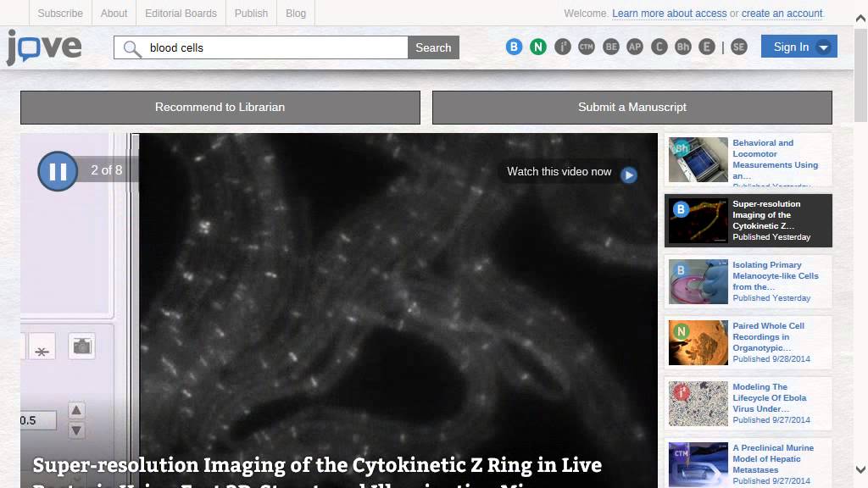This screenshot has width=868, height=488.
Task: Click the JoVE logo
Action: [44, 47]
